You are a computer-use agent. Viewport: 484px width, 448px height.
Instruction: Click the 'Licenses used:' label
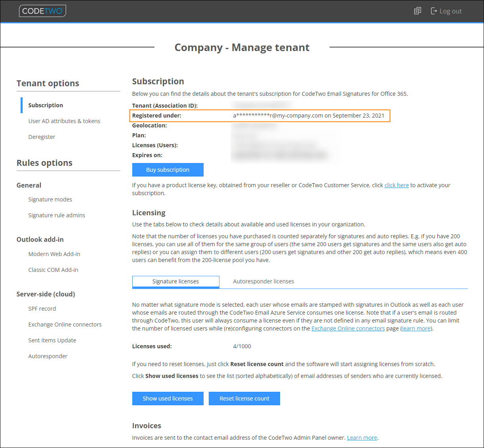click(x=152, y=346)
